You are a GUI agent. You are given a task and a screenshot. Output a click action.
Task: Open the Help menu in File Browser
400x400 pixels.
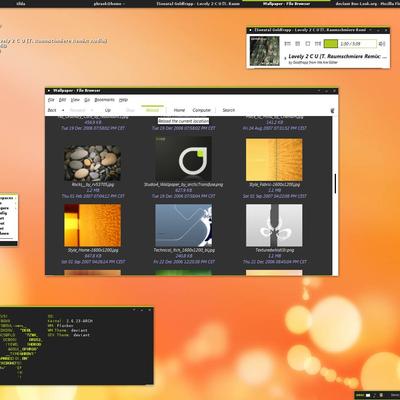click(123, 100)
